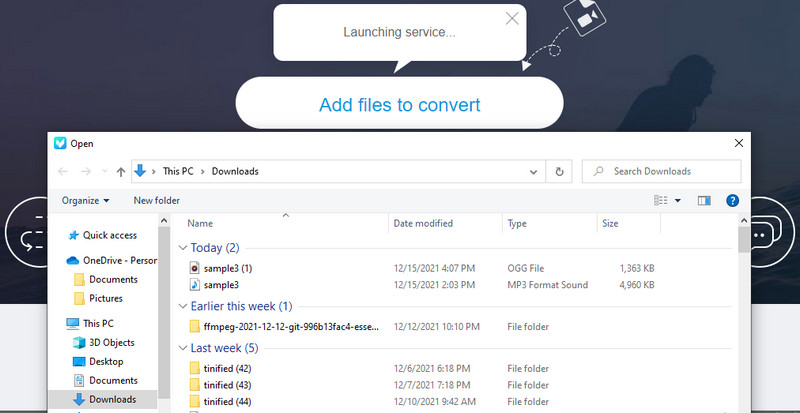
Task: Open the Help question mark icon
Action: [732, 200]
